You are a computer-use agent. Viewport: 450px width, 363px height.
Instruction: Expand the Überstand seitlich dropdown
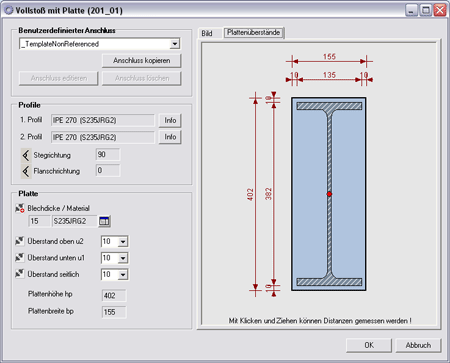tap(123, 275)
